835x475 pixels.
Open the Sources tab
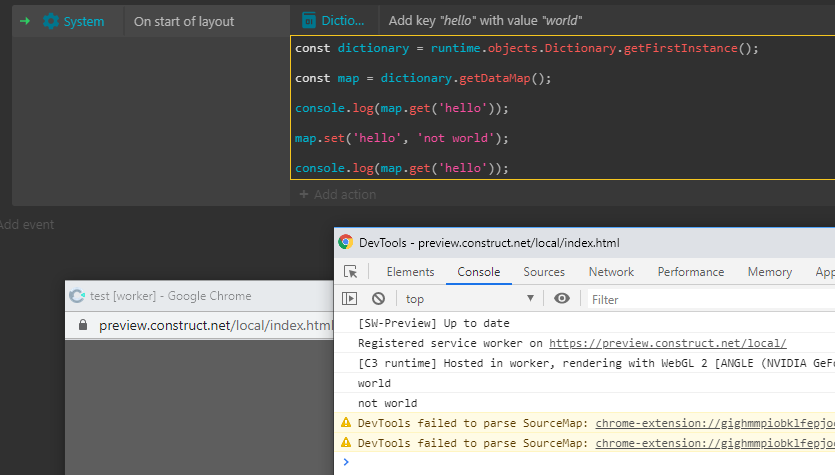544,272
